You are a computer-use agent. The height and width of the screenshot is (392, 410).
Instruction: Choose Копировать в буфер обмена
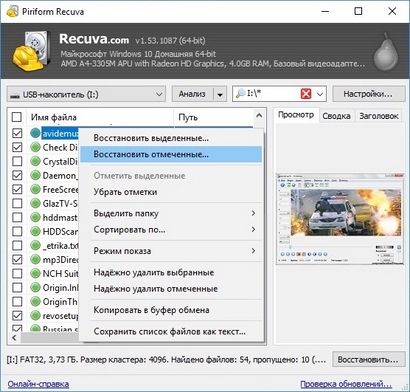[x=171, y=310]
